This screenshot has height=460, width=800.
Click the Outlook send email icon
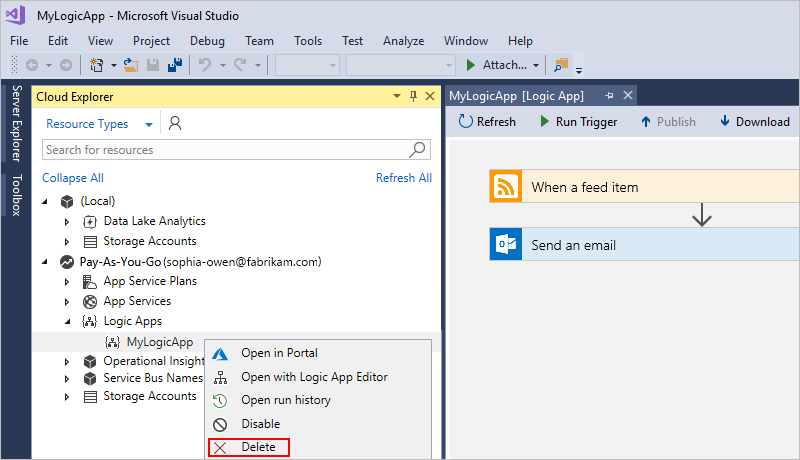[506, 245]
